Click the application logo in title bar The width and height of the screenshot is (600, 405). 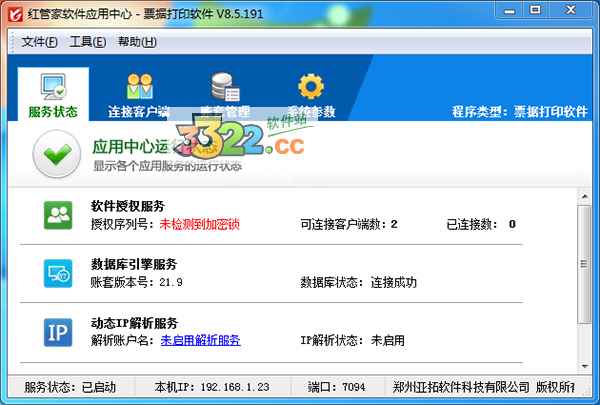pos(15,14)
